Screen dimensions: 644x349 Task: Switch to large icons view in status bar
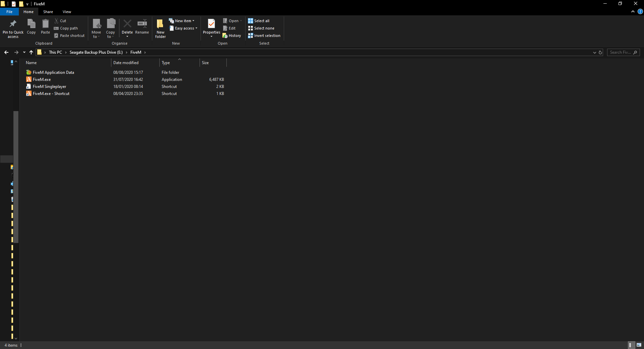tap(639, 345)
